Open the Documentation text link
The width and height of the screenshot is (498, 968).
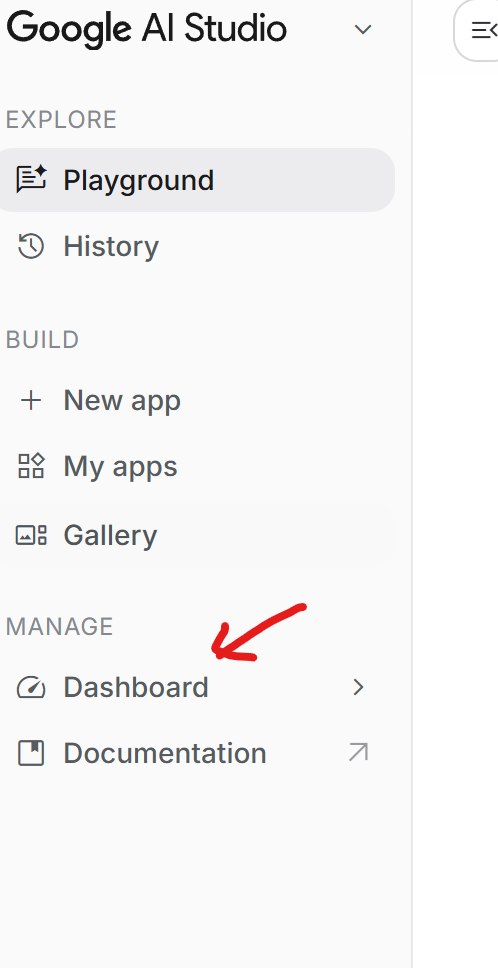(165, 753)
